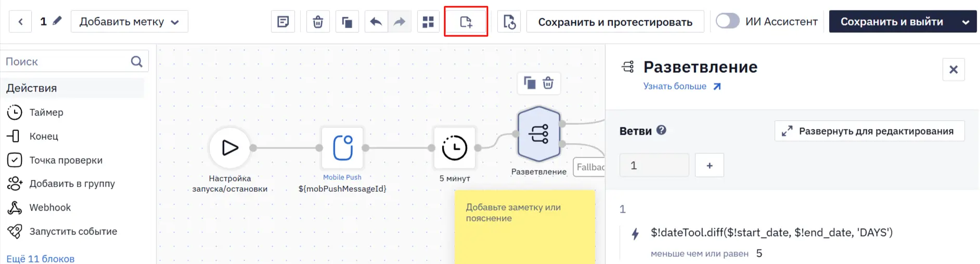This screenshot has height=264, width=980.
Task: Select the Разветвление hexagon node
Action: click(539, 134)
